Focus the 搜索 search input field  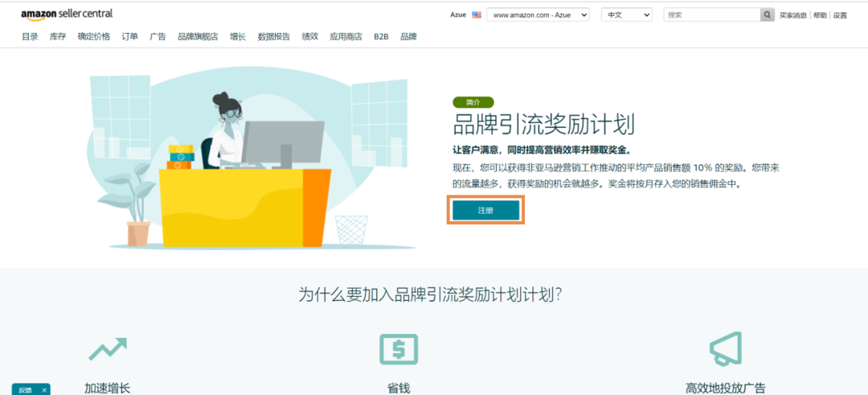coord(712,15)
